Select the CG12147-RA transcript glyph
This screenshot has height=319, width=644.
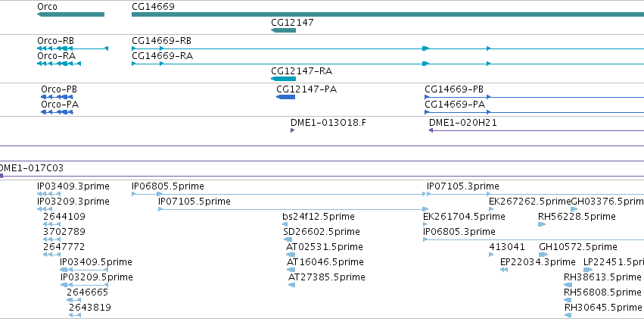point(283,79)
